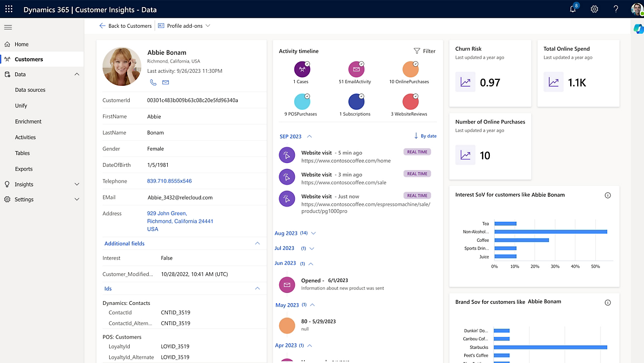The height and width of the screenshot is (363, 644).
Task: Click the Help question mark icon
Action: click(615, 9)
